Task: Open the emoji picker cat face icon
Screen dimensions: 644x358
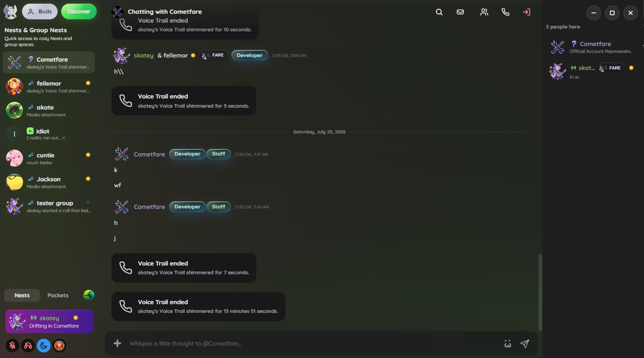Action: tap(508, 344)
